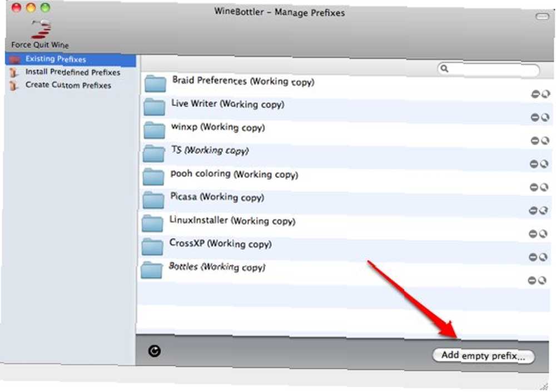Viewport: 556px width, 392px height.
Task: Reveal LinuxInstaller using its magnifier icon
Action: 543,234
